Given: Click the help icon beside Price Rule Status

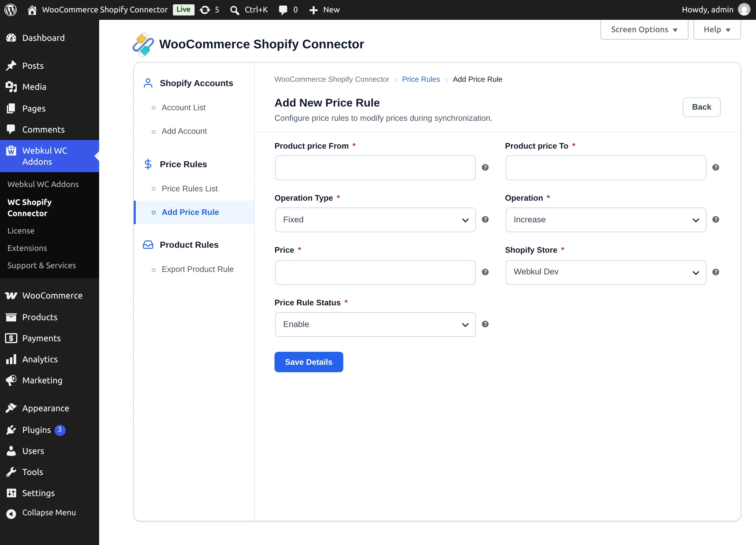Looking at the screenshot, I should coord(485,324).
